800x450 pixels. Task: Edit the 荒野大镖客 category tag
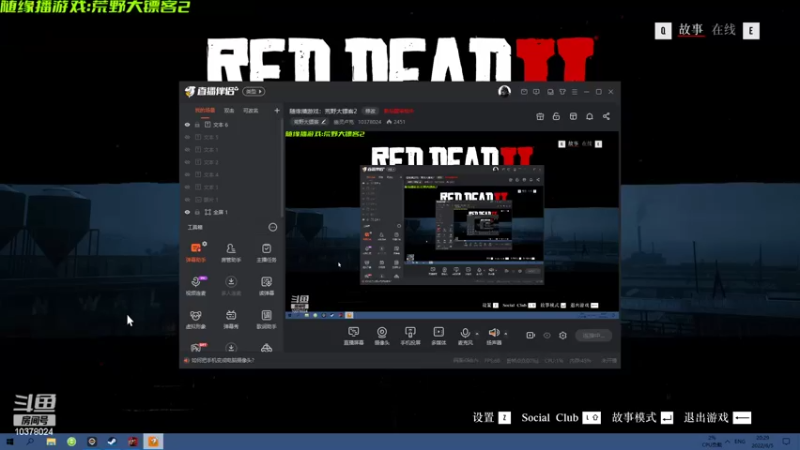[309, 122]
